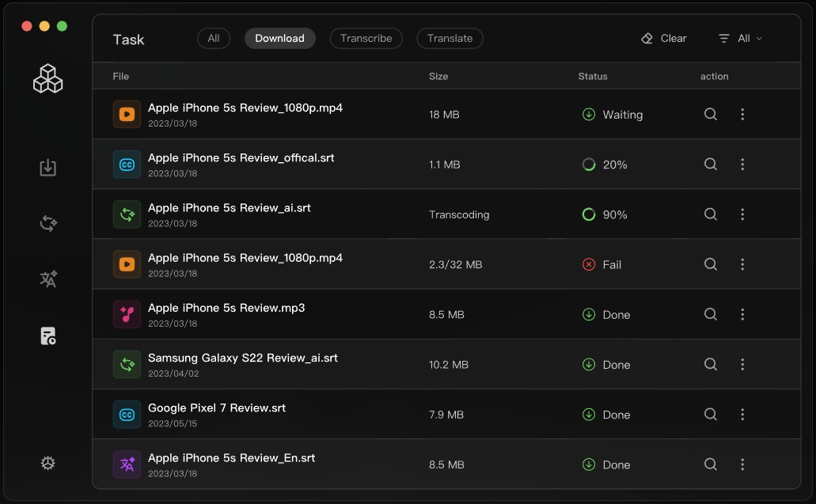Click the search icon for Google Pixel 7 Review.srt
816x504 pixels.
click(711, 414)
